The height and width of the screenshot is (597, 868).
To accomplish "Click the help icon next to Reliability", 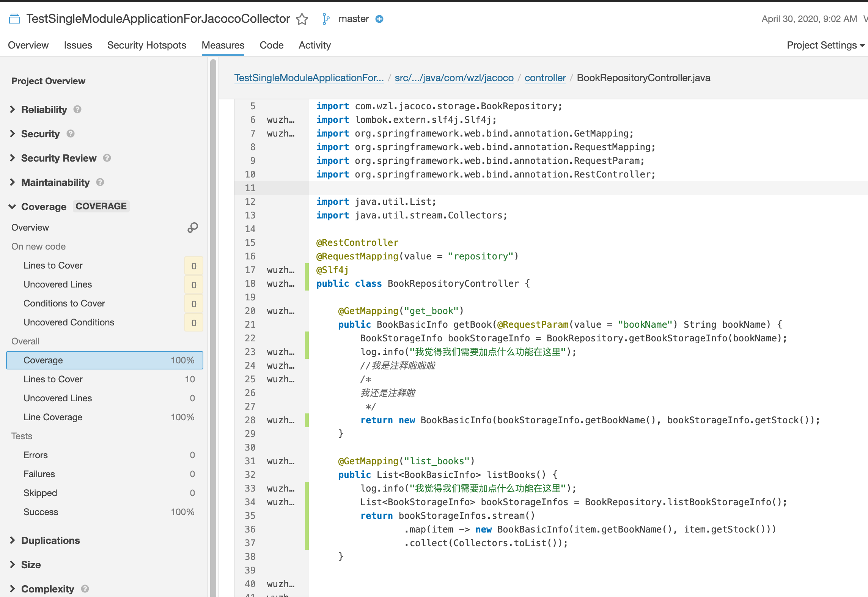I will click(77, 110).
